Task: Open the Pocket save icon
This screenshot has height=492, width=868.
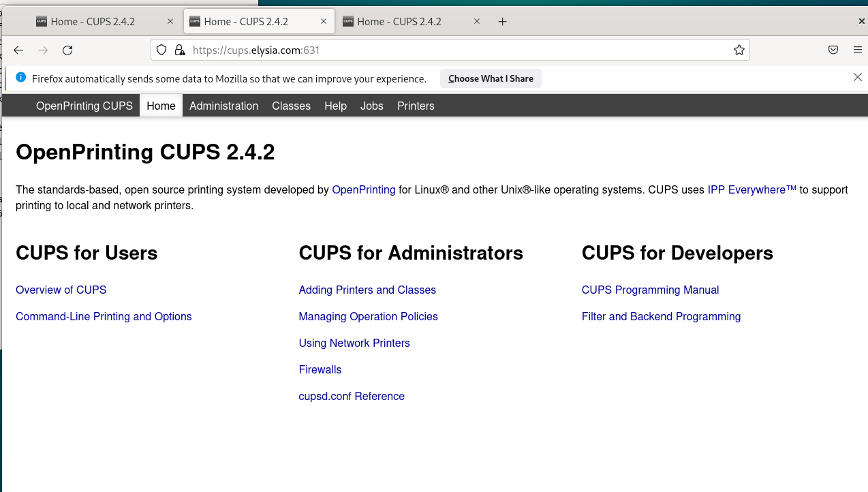Action: (x=833, y=50)
